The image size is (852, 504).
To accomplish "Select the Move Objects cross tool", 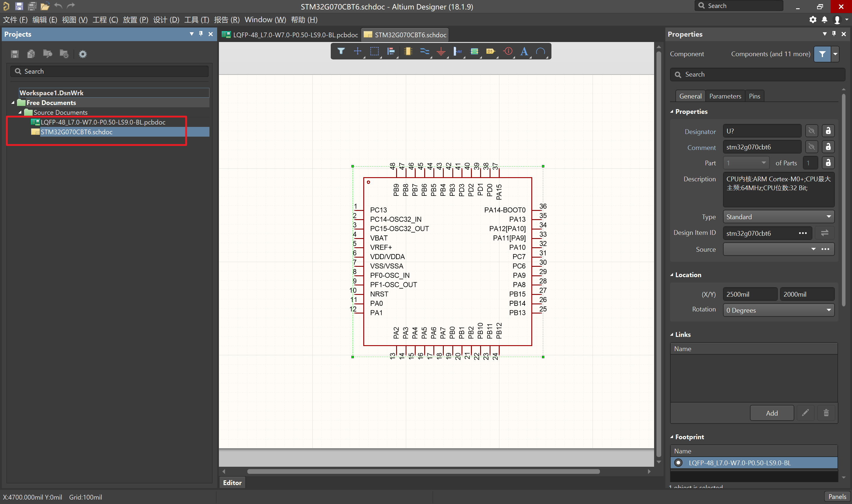I will [358, 51].
